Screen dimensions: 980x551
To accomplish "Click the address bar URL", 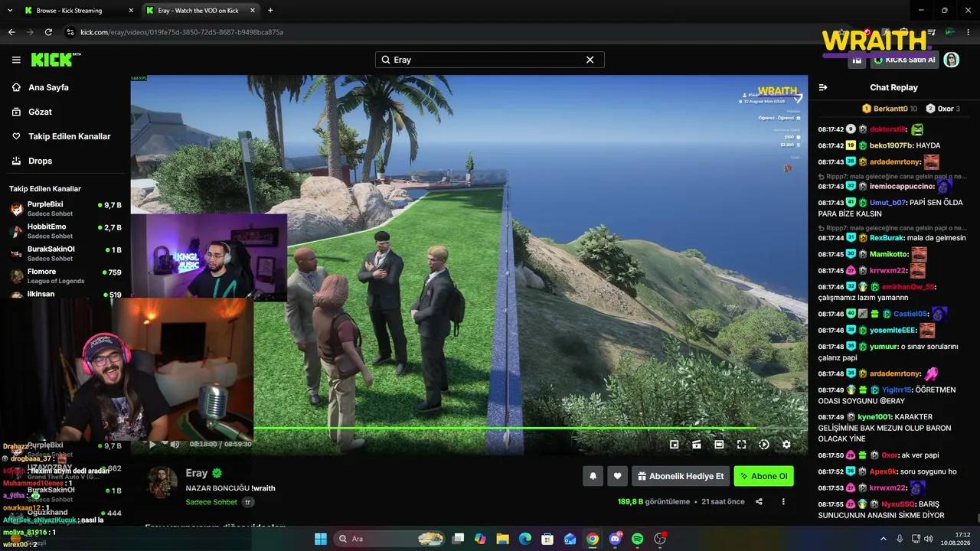I will pyautogui.click(x=182, y=32).
